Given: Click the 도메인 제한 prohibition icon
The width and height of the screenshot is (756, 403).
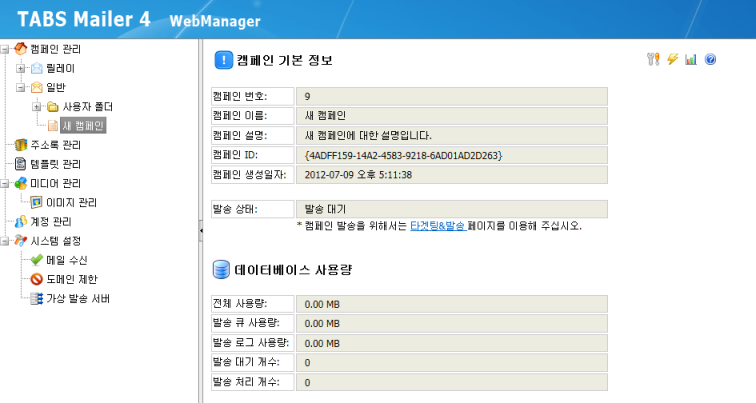Looking at the screenshot, I should (37, 280).
